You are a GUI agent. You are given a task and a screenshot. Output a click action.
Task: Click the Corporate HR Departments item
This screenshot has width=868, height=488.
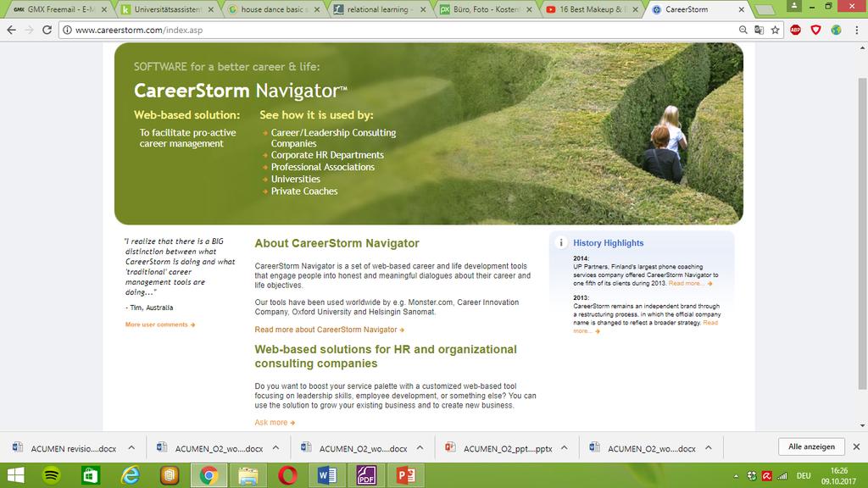(x=327, y=155)
